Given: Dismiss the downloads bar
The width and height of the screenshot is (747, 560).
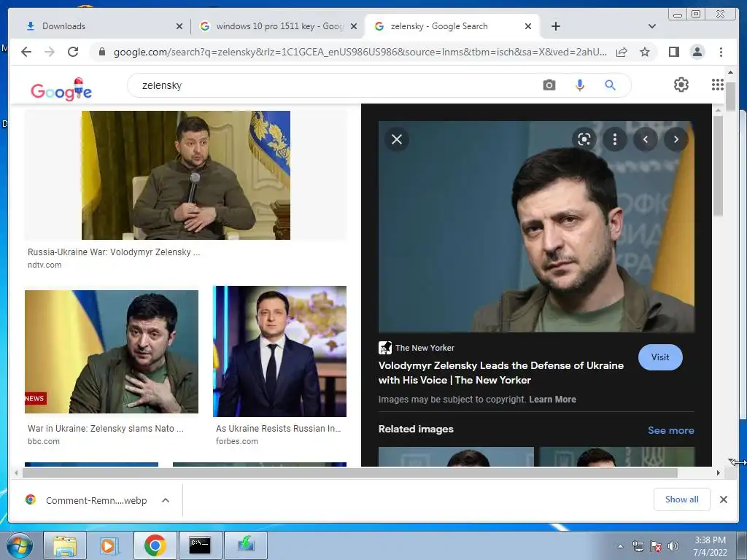Looking at the screenshot, I should click(723, 499).
